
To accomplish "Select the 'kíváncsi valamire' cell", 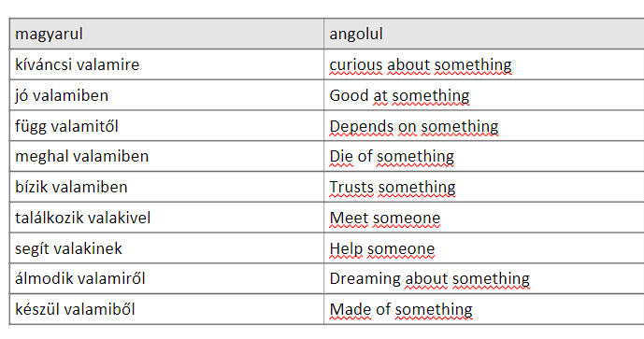I will [x=166, y=64].
